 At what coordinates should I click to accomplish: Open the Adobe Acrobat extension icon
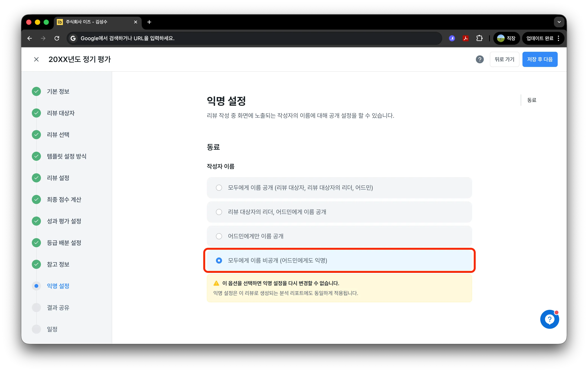tap(465, 38)
